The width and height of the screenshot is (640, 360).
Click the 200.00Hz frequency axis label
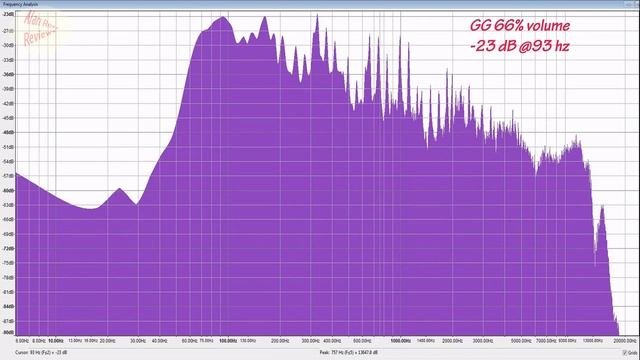280,340
